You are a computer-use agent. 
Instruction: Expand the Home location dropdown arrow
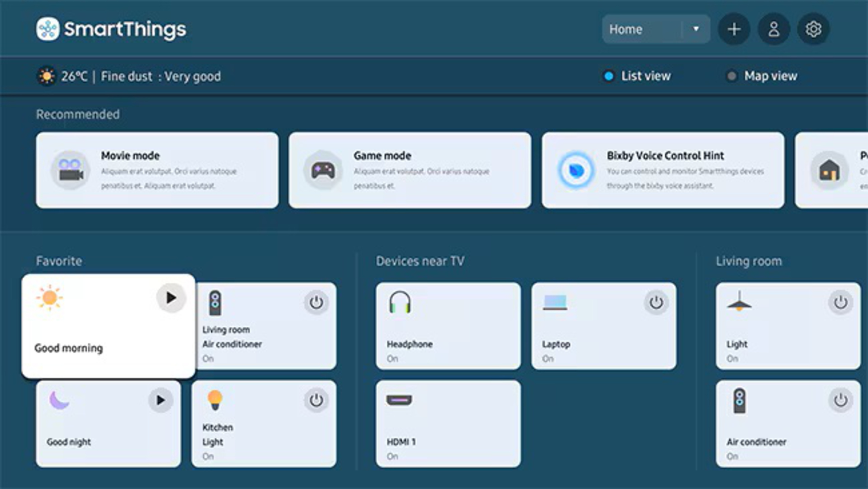click(696, 29)
